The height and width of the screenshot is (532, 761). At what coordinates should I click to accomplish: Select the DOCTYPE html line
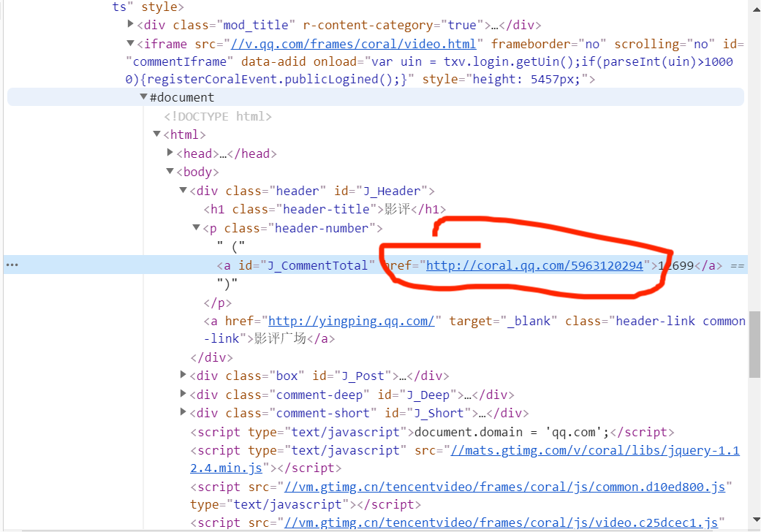pos(217,116)
